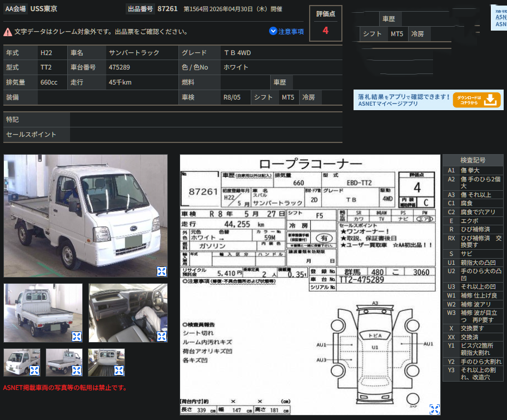507x420 pixels.
Task: Select the W1 補修 仕上げ良 legend row
Action: tap(473, 295)
